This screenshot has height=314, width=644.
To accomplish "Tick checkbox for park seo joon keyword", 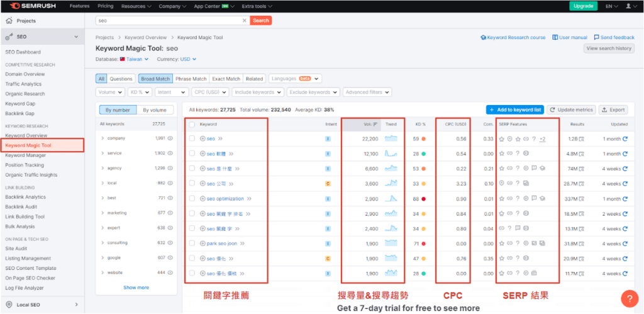I will [192, 244].
